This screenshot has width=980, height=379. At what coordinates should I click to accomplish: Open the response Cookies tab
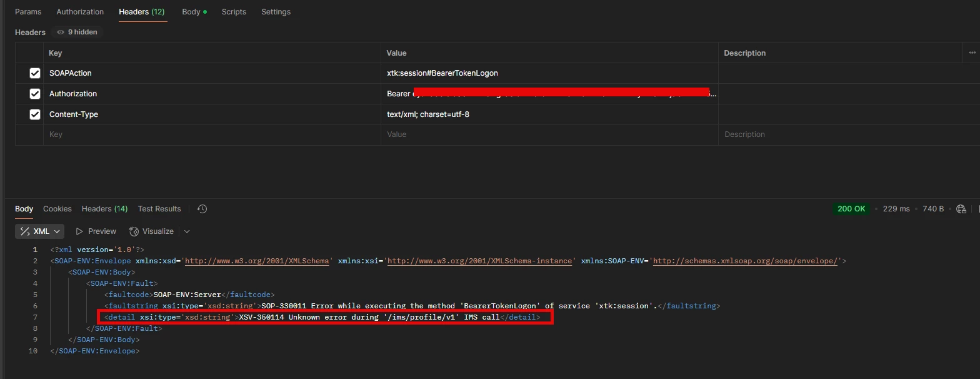click(x=57, y=209)
